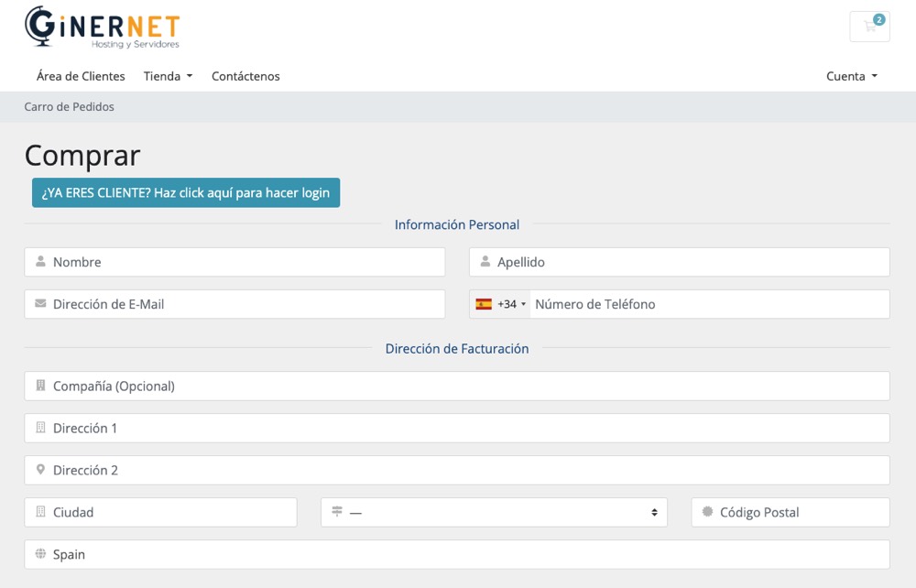Open the Cuenta account dropdown
Viewport: 916px width, 588px height.
(851, 76)
